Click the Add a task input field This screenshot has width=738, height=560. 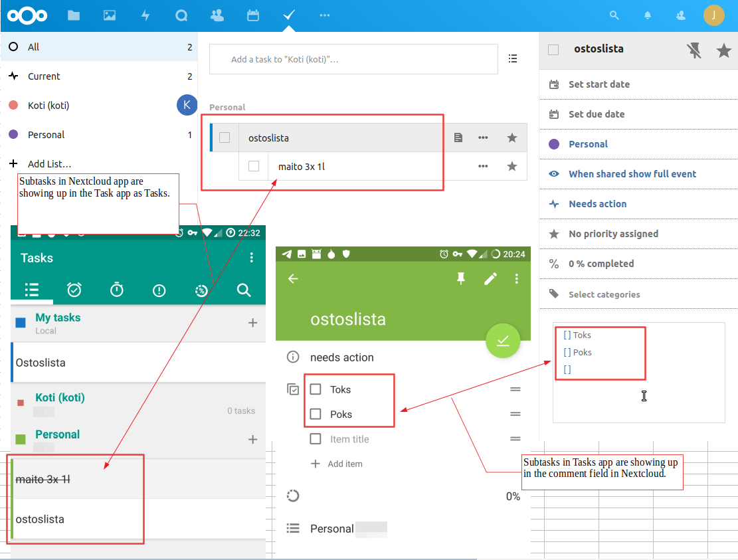(353, 58)
